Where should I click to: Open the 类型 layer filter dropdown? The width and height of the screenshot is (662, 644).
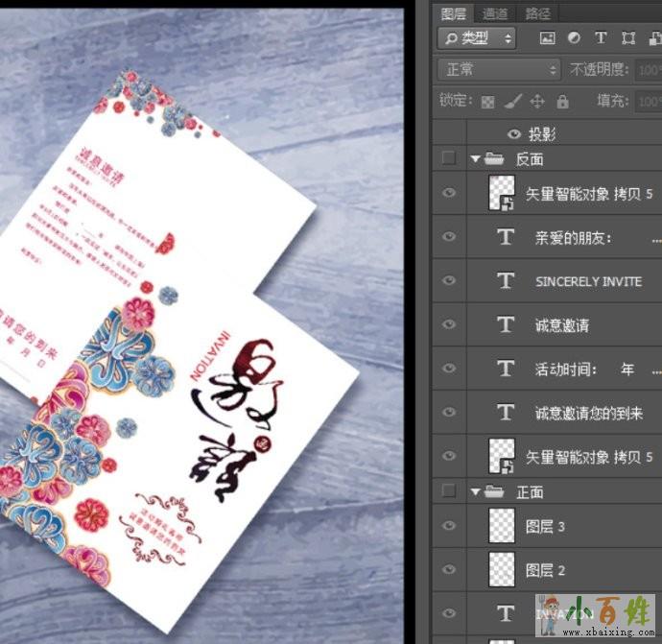[476, 38]
